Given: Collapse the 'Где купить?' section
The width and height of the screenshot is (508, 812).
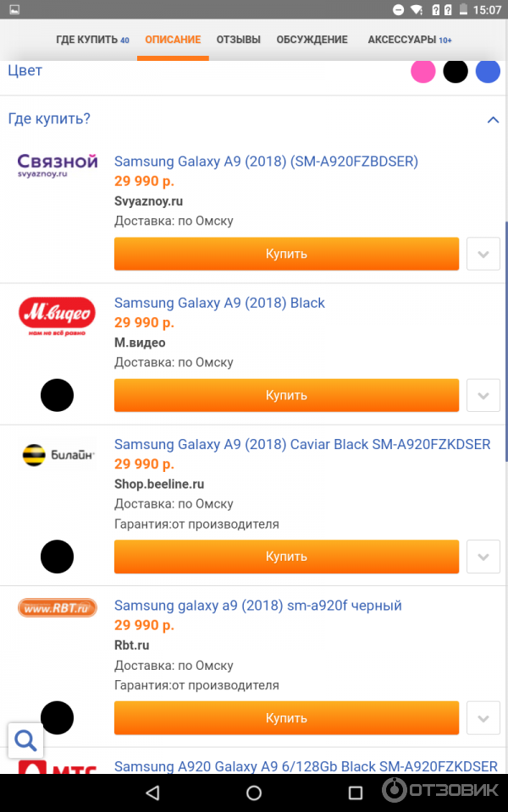Looking at the screenshot, I should tap(493, 119).
